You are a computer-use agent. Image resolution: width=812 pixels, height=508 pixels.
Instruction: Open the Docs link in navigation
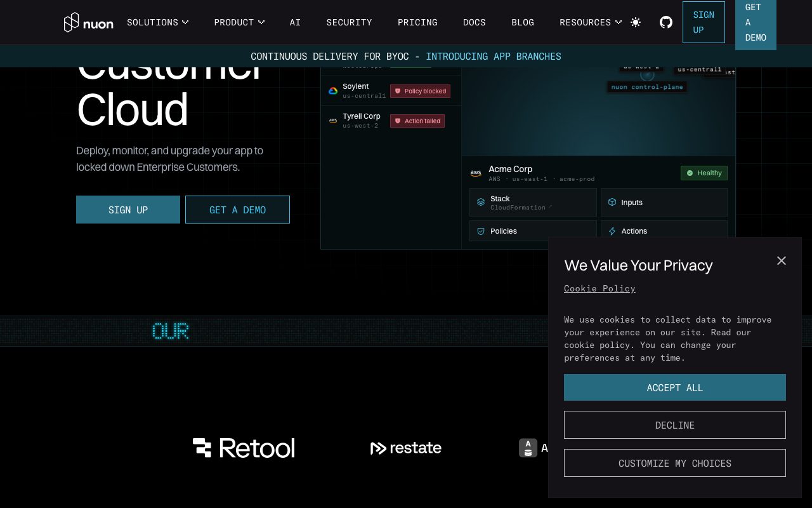coord(475,22)
